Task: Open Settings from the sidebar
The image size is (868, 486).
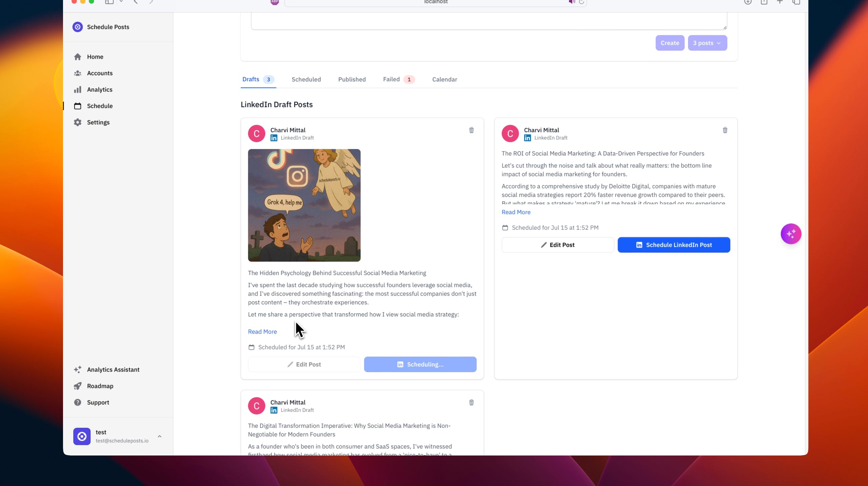Action: 98,122
